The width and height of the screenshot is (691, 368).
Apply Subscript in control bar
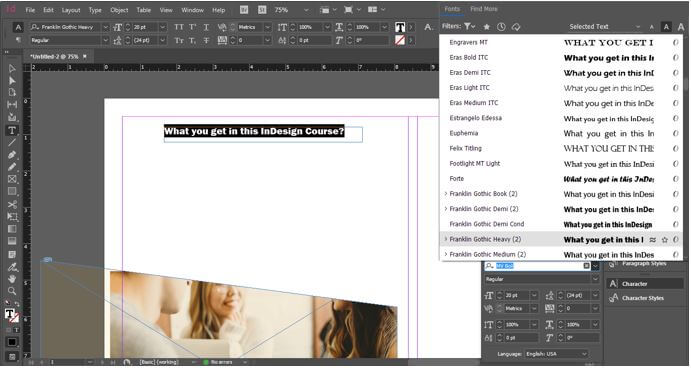[x=193, y=41]
